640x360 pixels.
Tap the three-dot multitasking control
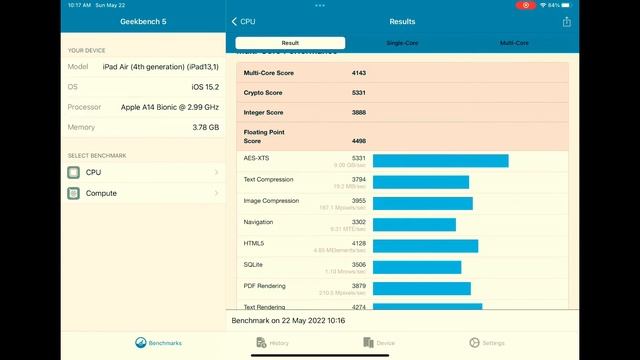320,6
